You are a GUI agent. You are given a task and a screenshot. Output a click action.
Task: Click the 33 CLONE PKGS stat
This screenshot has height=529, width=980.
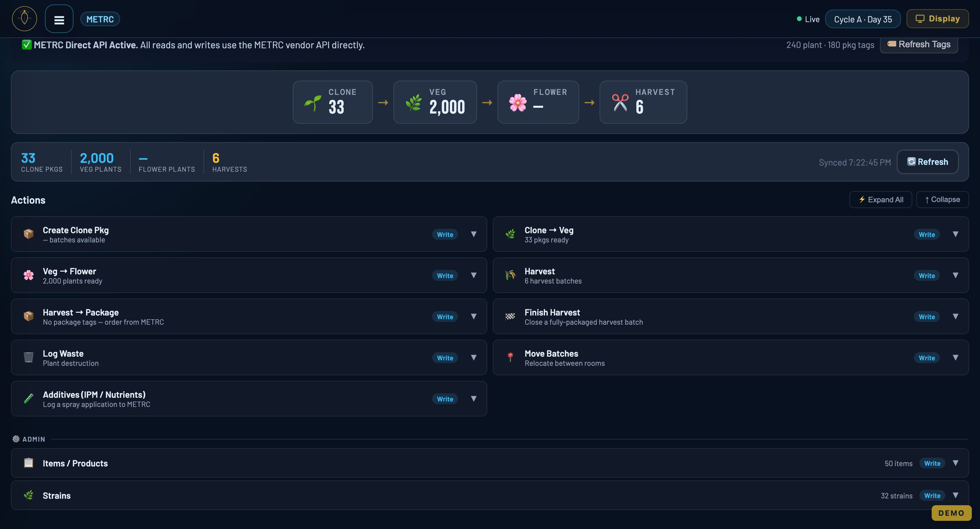point(42,162)
